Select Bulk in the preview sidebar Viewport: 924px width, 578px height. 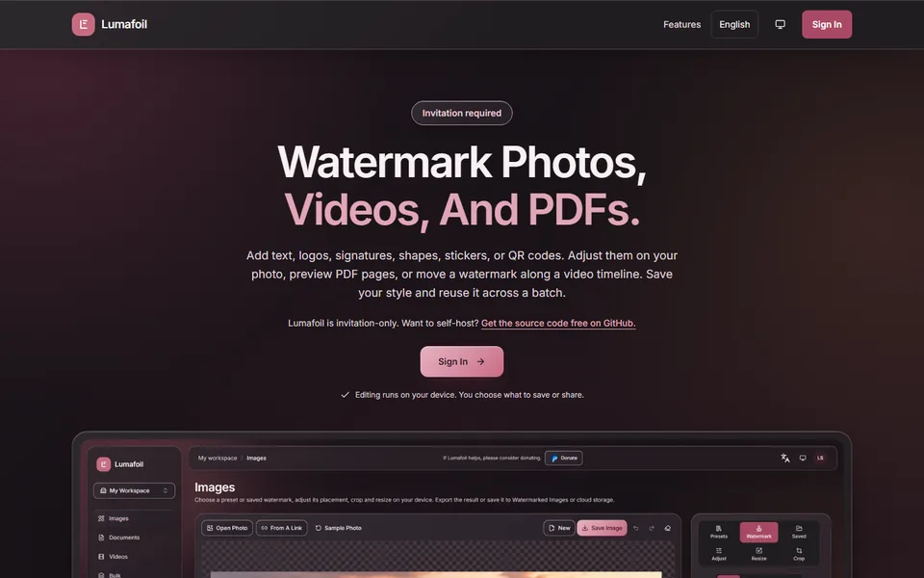pyautogui.click(x=110, y=574)
